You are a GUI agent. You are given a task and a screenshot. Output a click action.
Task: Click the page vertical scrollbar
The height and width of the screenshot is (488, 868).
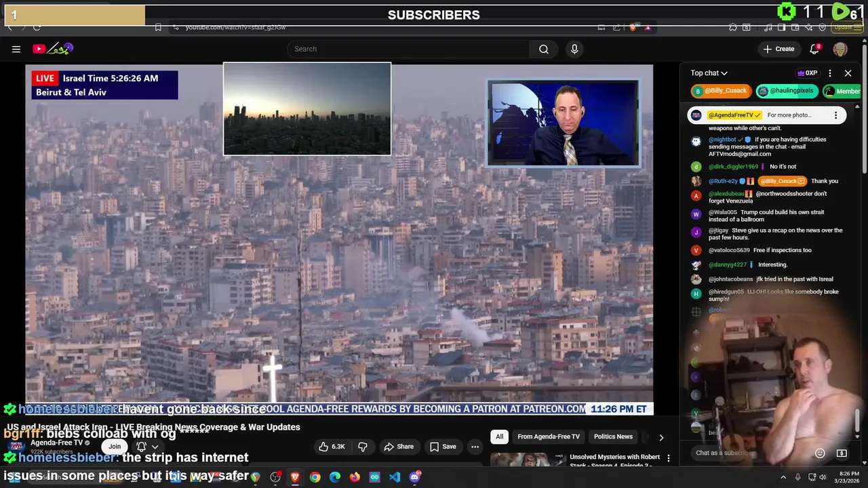(865, 108)
